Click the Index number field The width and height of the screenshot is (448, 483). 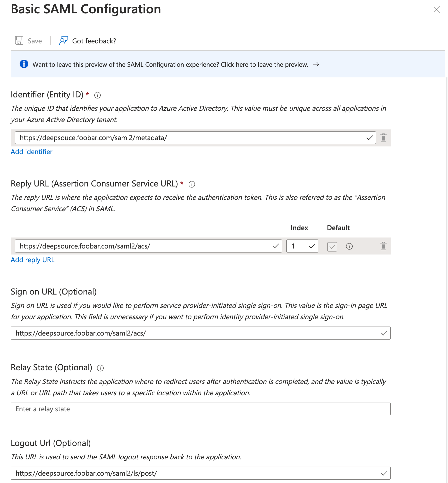tap(298, 246)
